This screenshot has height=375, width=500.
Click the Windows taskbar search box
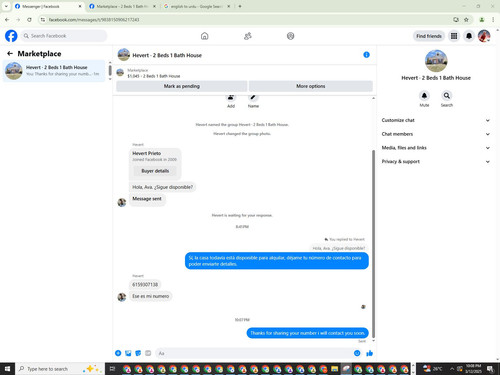[x=59, y=369]
